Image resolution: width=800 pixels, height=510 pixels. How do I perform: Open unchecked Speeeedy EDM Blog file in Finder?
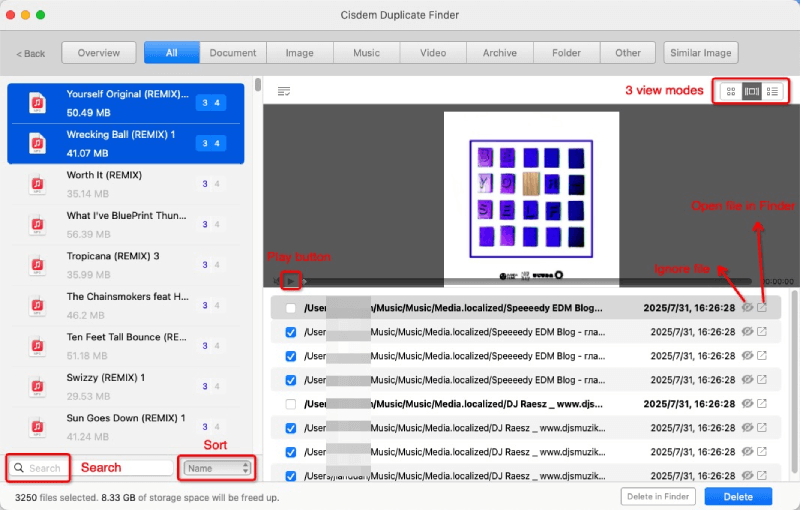tap(762, 308)
